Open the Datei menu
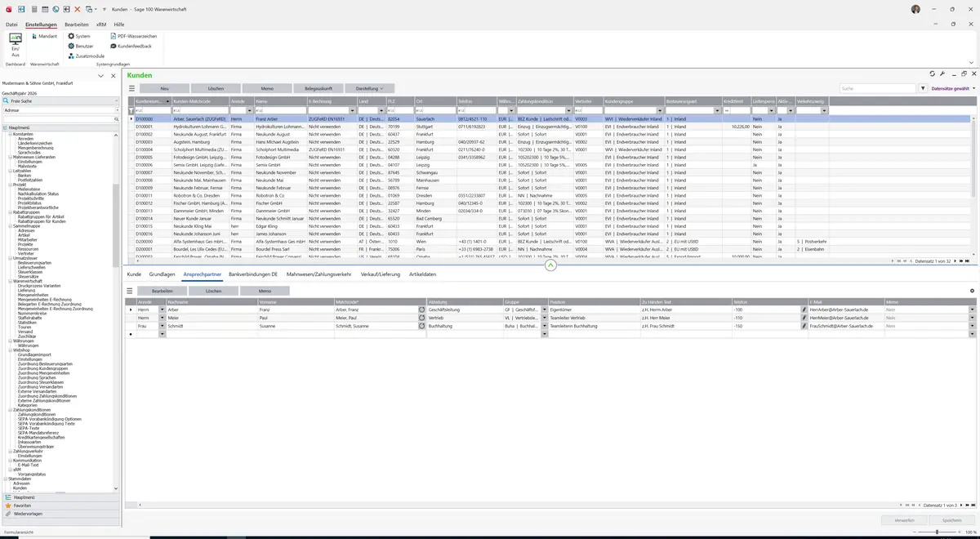 pyautogui.click(x=11, y=24)
